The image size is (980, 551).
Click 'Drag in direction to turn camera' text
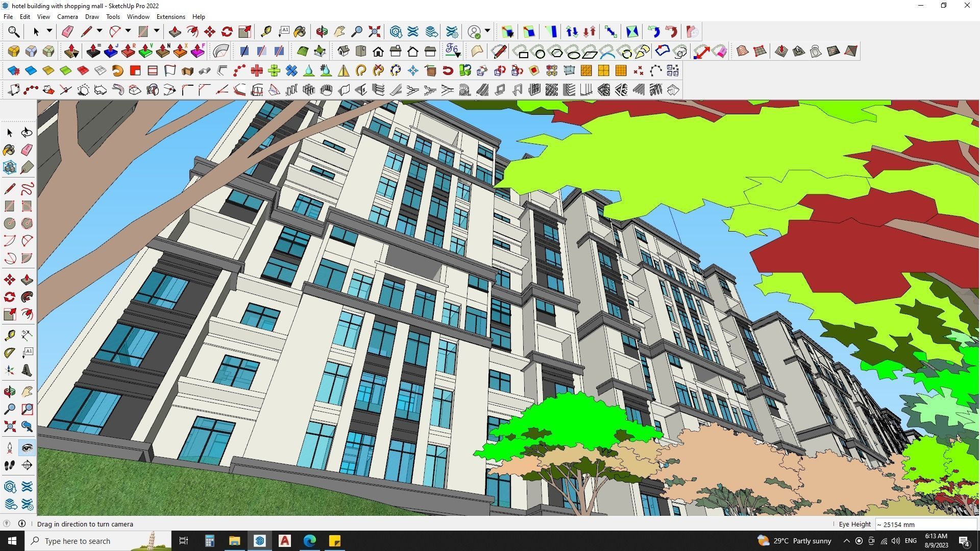[x=85, y=524]
